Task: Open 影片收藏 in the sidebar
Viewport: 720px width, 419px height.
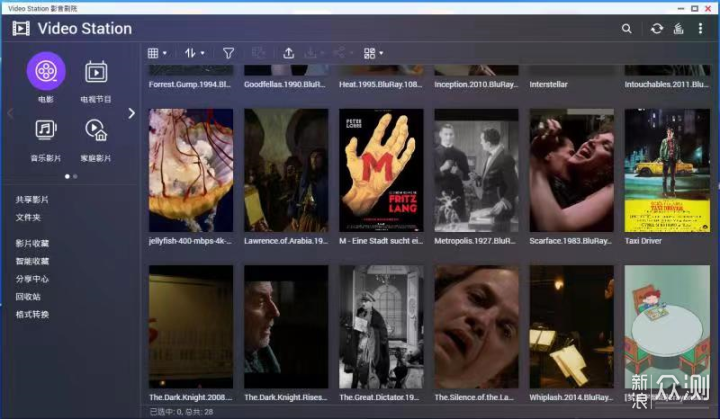Action: coord(32,243)
